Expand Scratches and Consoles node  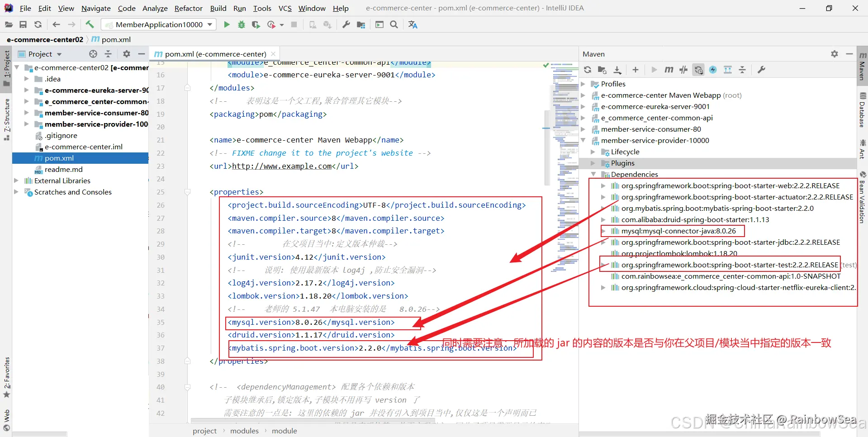coord(16,192)
